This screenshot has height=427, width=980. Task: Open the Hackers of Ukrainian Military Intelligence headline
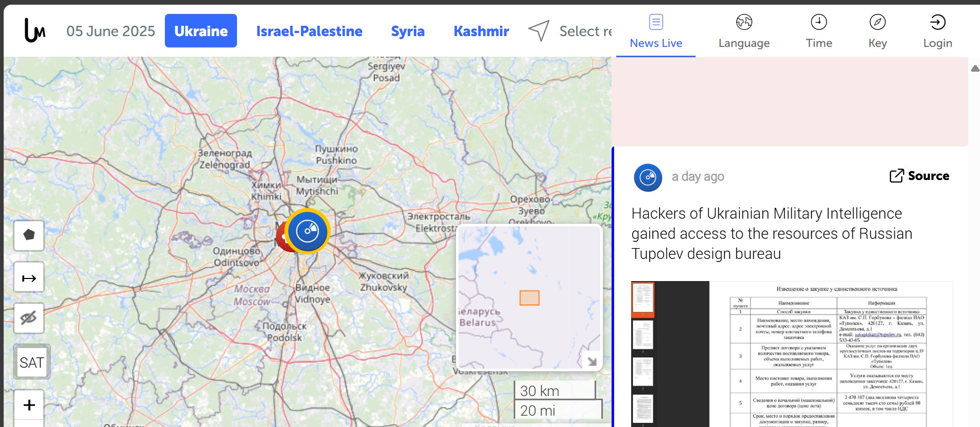point(772,234)
